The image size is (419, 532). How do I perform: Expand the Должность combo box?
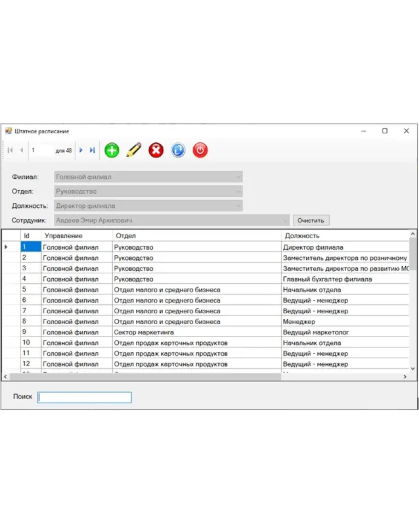tap(238, 206)
